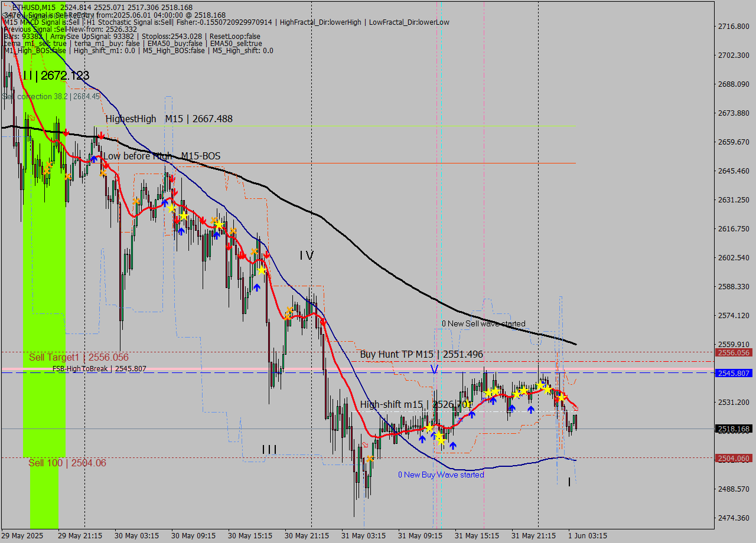The width and height of the screenshot is (756, 543).
Task: Click the 0 New Buy Wave started text
Action: (x=441, y=475)
